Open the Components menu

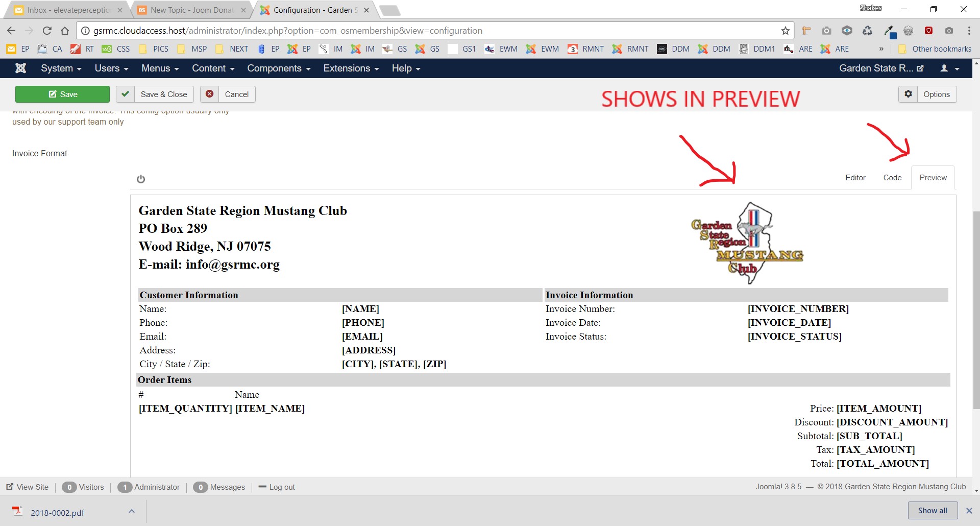279,68
